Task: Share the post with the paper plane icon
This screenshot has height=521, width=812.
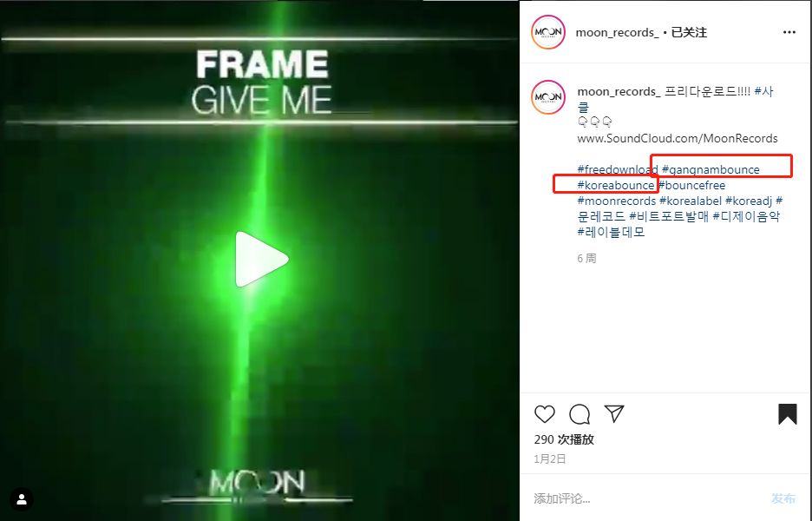Action: 614,413
